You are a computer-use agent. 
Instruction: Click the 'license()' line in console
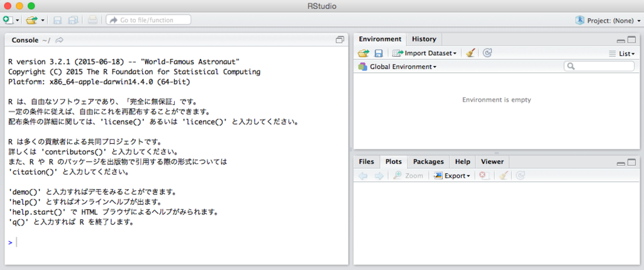153,122
